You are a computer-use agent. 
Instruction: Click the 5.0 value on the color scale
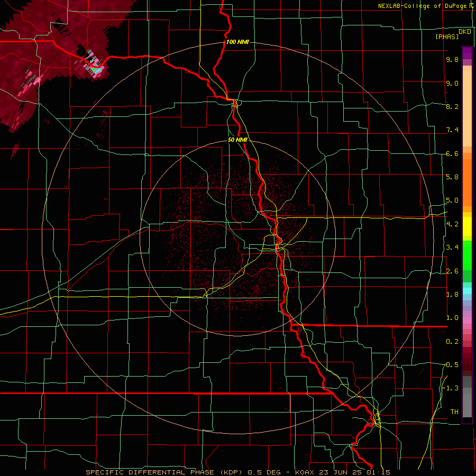(x=452, y=200)
